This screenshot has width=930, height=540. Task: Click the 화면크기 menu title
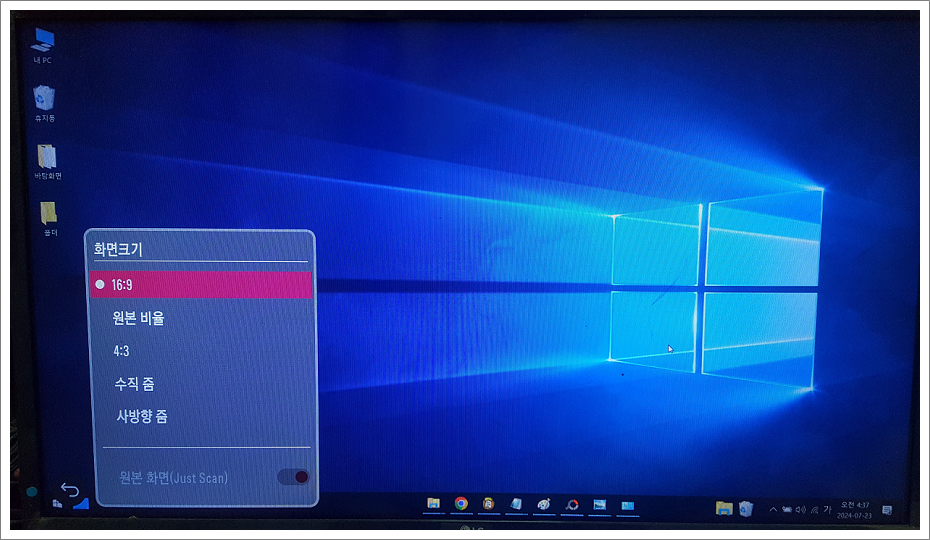pyautogui.click(x=118, y=249)
